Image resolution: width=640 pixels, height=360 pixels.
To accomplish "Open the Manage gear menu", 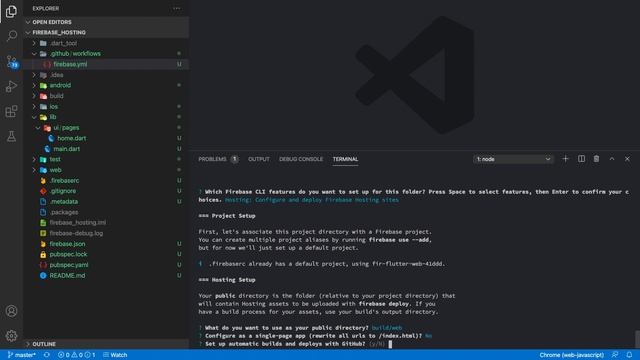I will (11, 336).
